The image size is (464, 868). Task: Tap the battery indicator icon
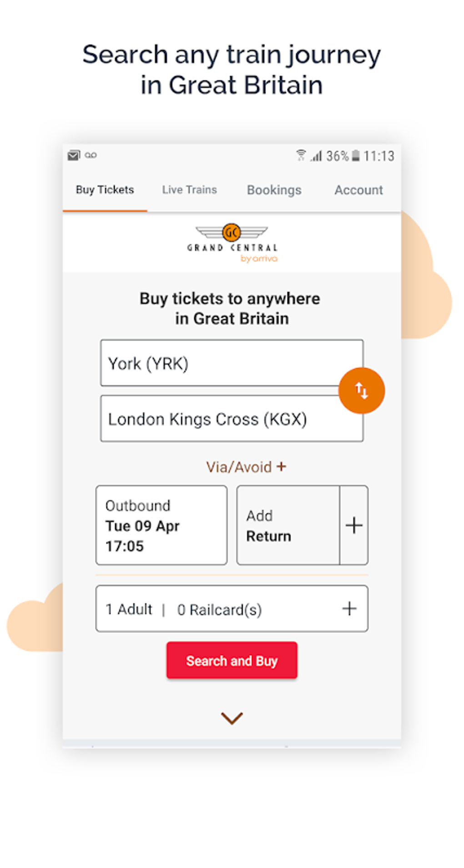pos(356,156)
